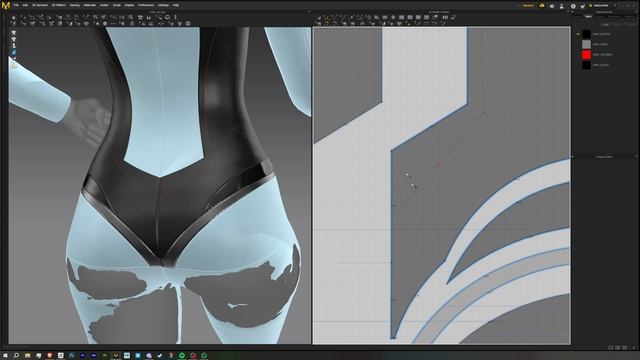Click the yellow-text button left of the cloud icon

(528, 6)
